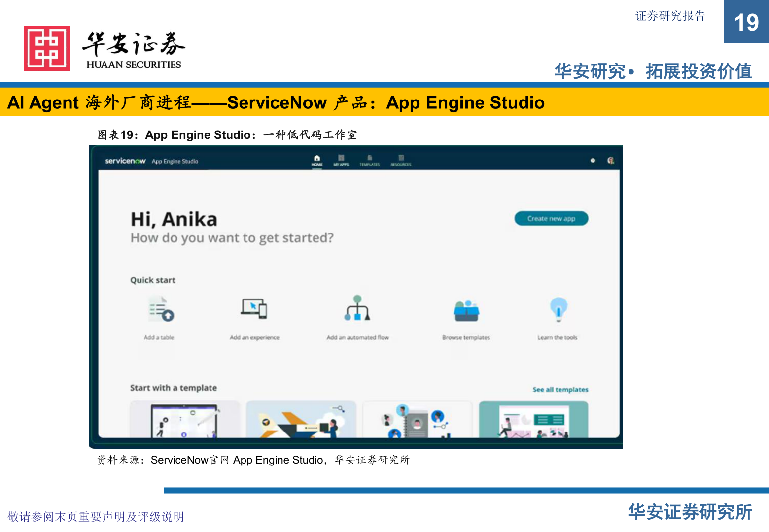Open the first whiteboard template thumbnail
Viewport: 769px width, 532px height.
click(x=185, y=420)
